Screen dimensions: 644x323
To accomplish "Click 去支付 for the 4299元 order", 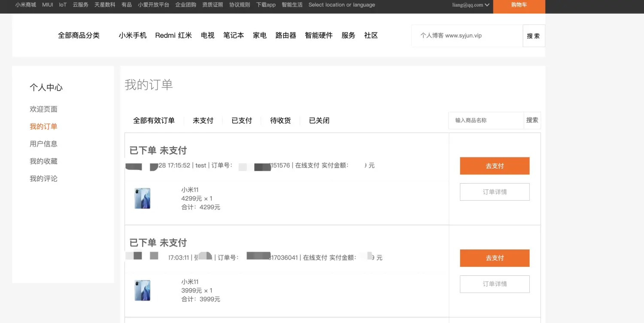I will tap(494, 166).
